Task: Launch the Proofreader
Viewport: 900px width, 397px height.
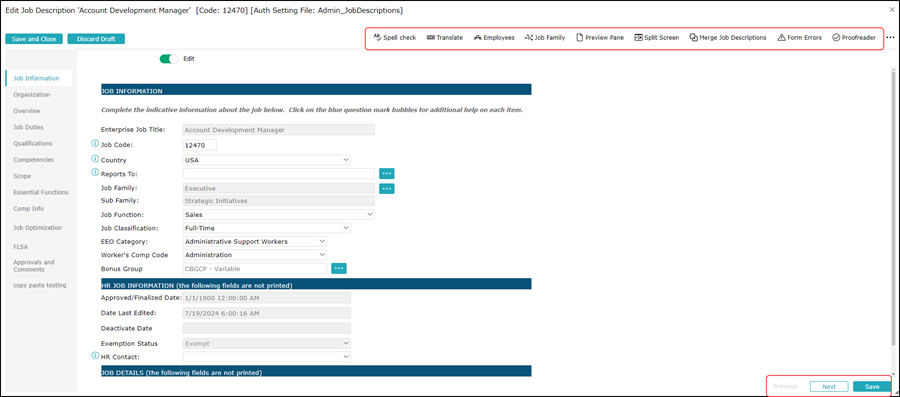Action: pos(854,37)
